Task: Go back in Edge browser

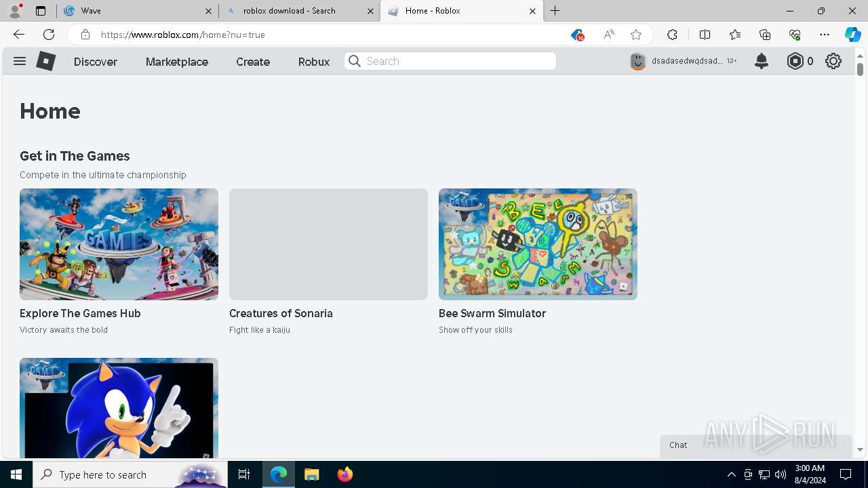Action: pos(19,35)
